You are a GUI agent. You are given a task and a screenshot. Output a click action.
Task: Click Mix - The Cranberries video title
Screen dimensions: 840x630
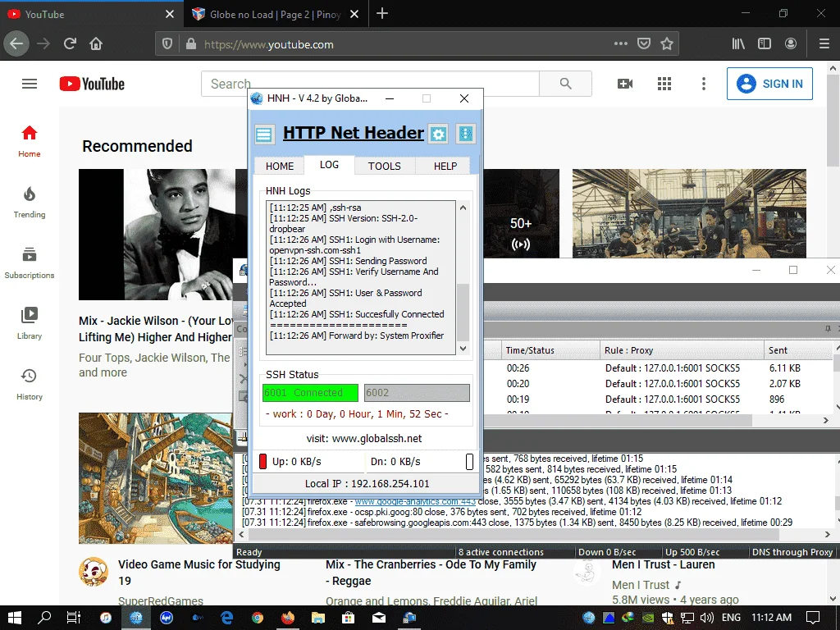click(x=431, y=572)
